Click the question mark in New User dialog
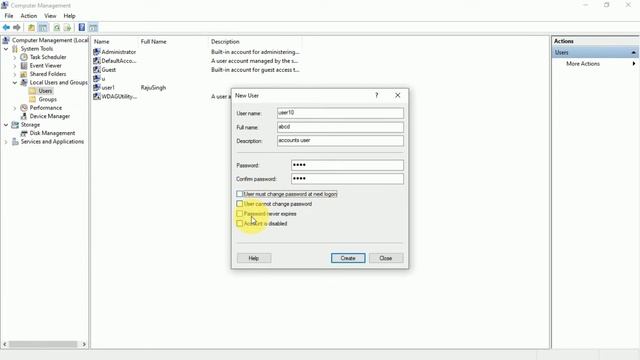Screen dimensions: 640x360 (376, 95)
